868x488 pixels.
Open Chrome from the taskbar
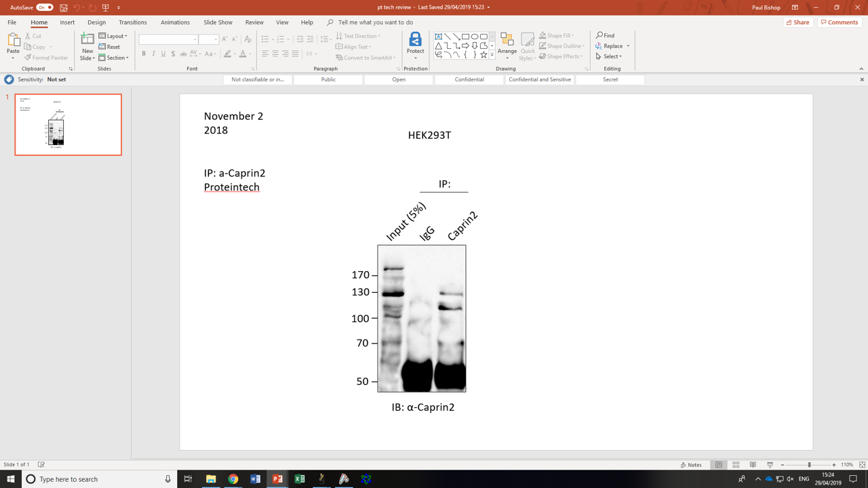[233, 479]
